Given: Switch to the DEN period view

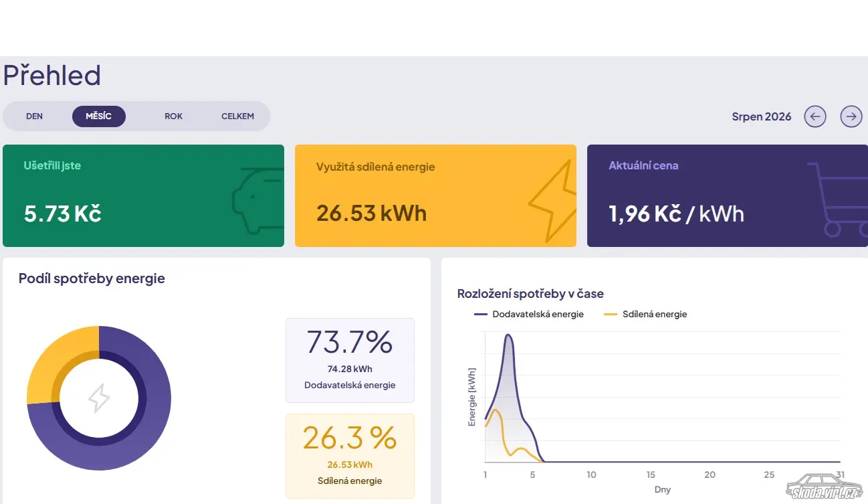Looking at the screenshot, I should tap(35, 116).
